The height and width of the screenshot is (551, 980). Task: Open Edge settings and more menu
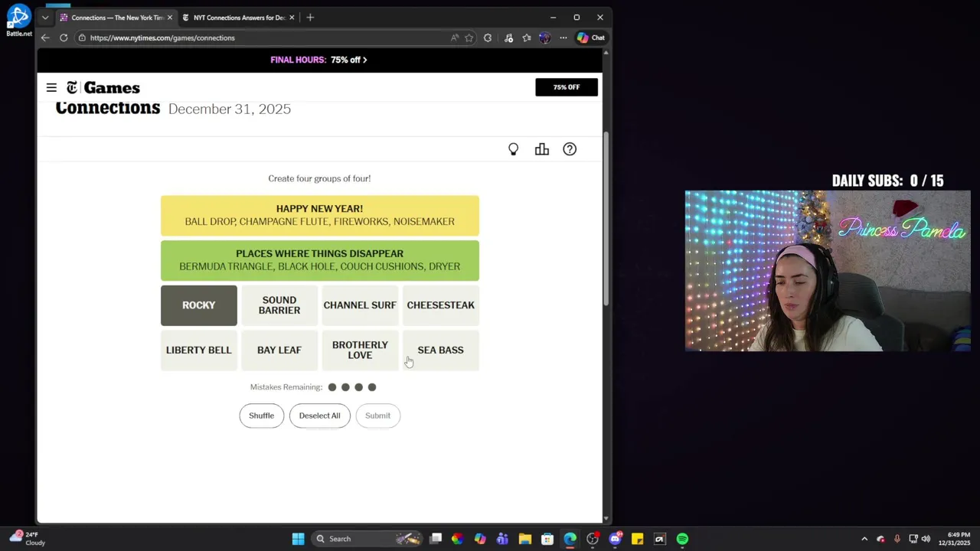(x=563, y=37)
